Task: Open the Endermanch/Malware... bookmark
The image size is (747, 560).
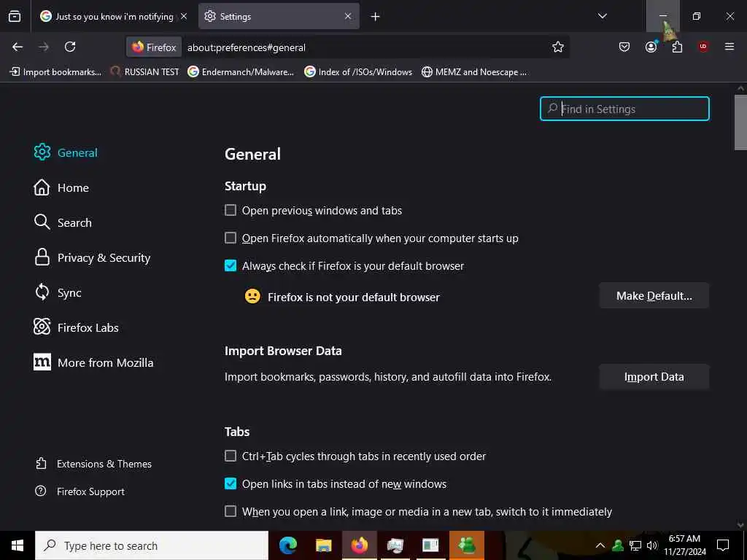Action: click(241, 72)
